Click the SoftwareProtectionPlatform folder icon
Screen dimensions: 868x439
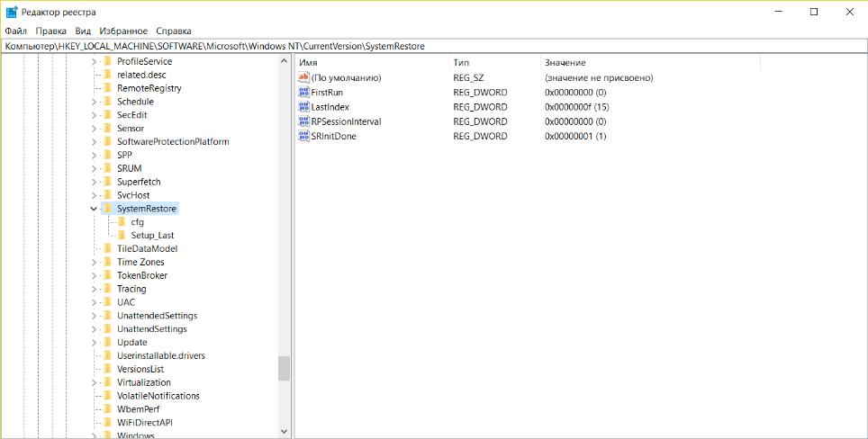107,141
